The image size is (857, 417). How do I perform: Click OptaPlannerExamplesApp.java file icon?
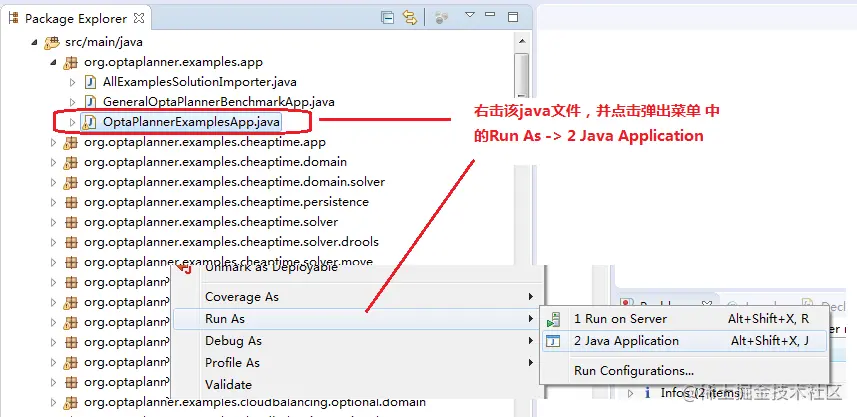pos(89,122)
